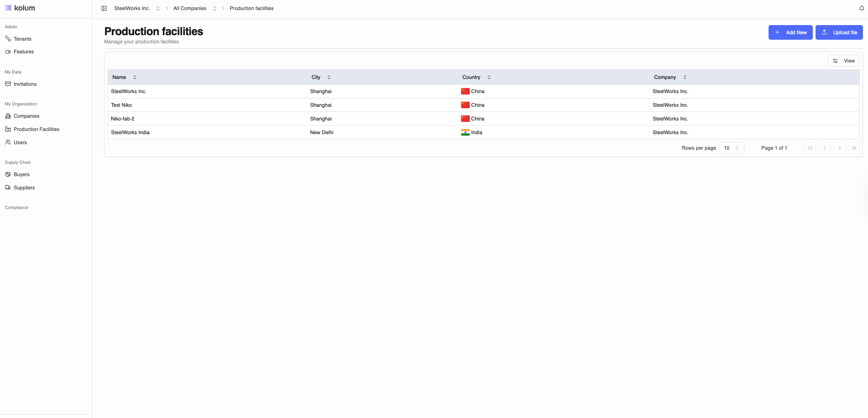Click the China flag in the Test Niko row
Viewport: 868px width, 418px height.
pyautogui.click(x=465, y=105)
